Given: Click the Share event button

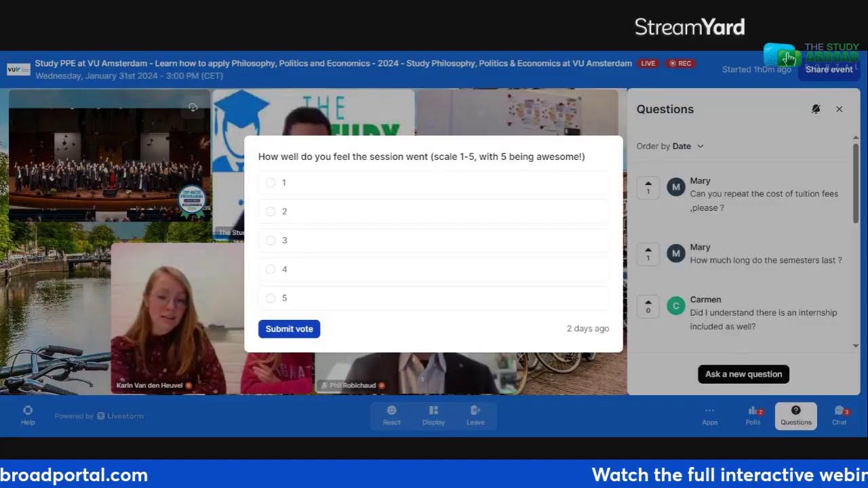Looking at the screenshot, I should [829, 69].
